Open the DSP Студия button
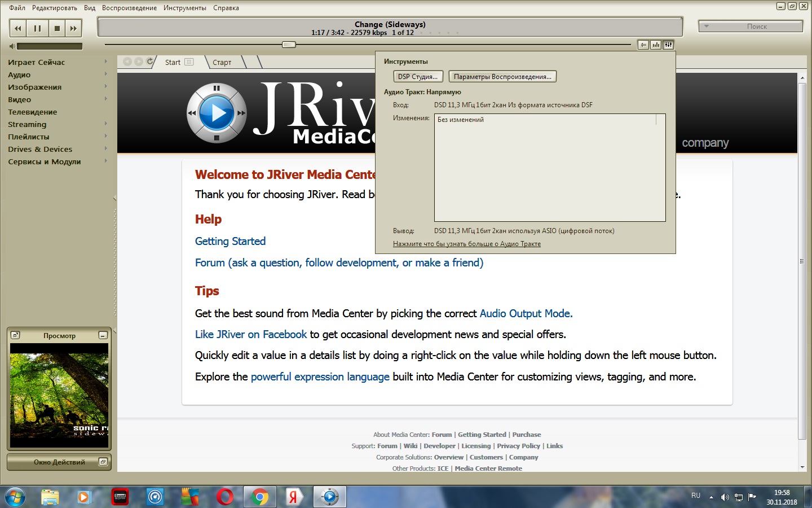Image resolution: width=812 pixels, height=508 pixels. point(418,77)
